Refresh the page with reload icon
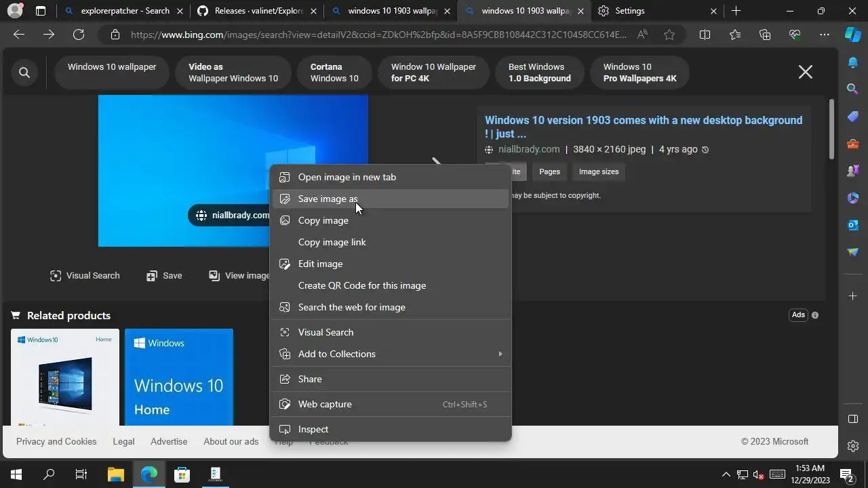Screen dimensions: 868x488 pyautogui.click(x=79, y=35)
